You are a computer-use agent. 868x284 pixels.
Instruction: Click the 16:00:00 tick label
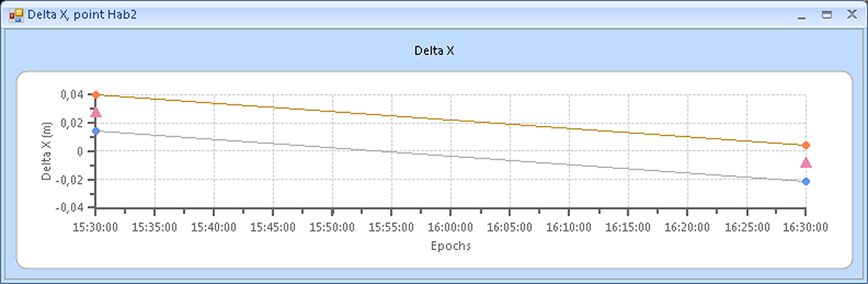450,227
